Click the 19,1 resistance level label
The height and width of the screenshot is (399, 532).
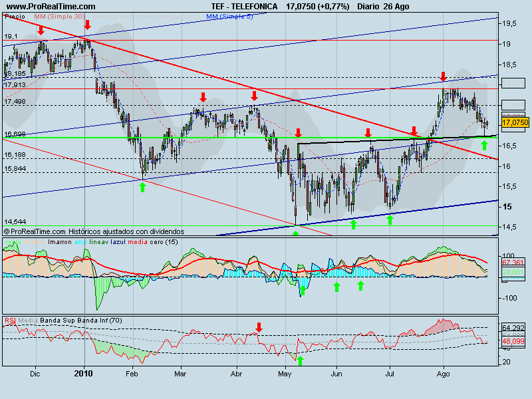coord(11,37)
